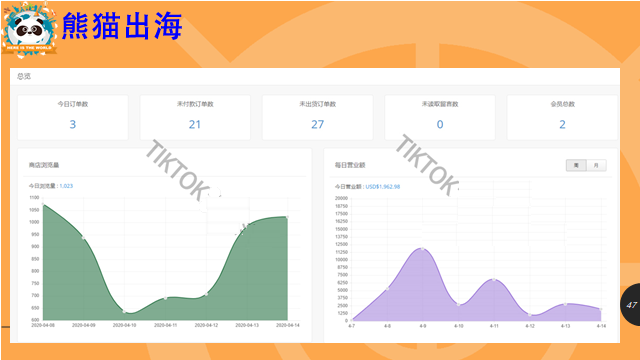The height and width of the screenshot is (360, 640).
Task: Click today's views value 1,023
Action: click(66, 186)
